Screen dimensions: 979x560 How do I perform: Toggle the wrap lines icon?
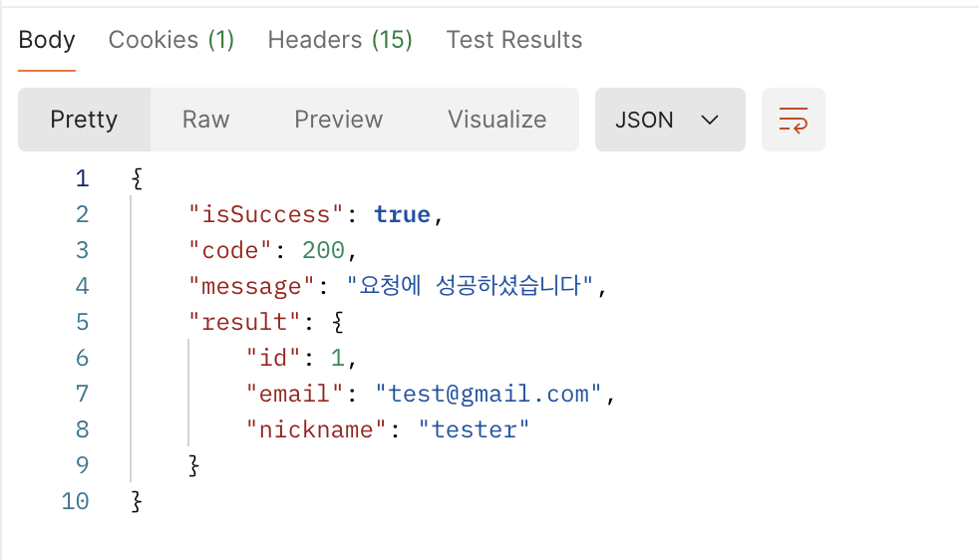[793, 120]
